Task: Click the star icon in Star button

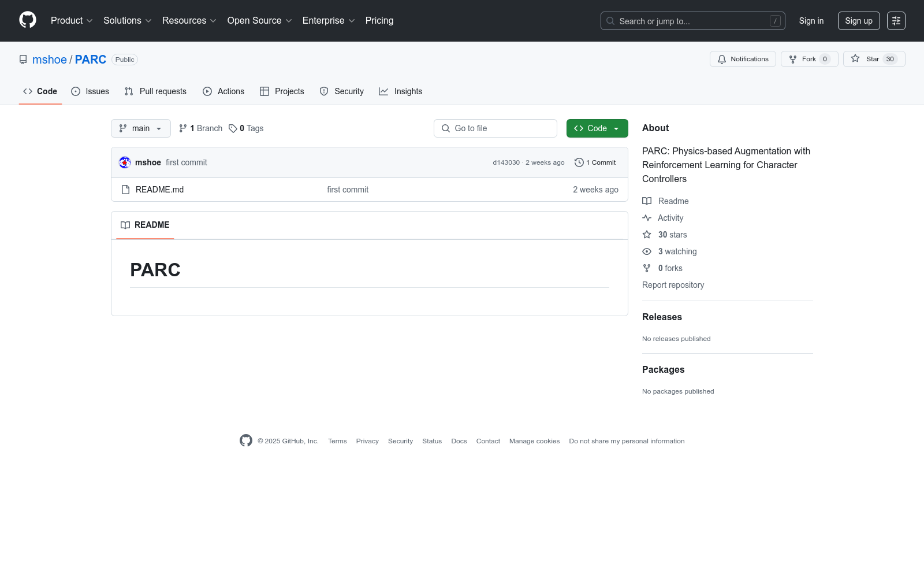Action: 855,59
